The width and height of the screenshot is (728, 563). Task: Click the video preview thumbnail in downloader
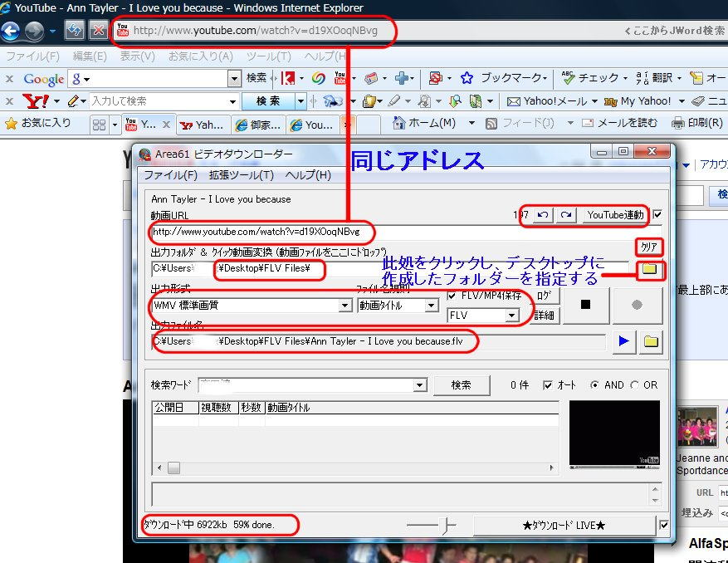coord(614,433)
